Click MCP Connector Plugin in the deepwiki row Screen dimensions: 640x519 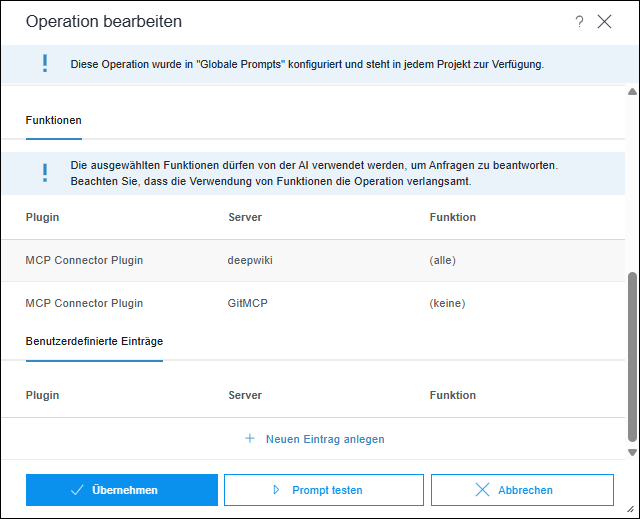coord(84,260)
